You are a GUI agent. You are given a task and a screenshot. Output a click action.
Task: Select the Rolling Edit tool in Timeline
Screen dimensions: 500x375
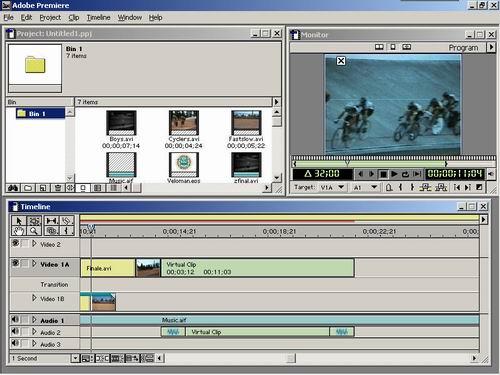(x=52, y=221)
